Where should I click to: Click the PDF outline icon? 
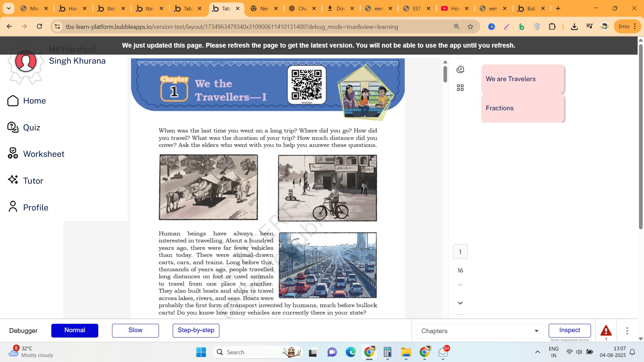pyautogui.click(x=460, y=69)
